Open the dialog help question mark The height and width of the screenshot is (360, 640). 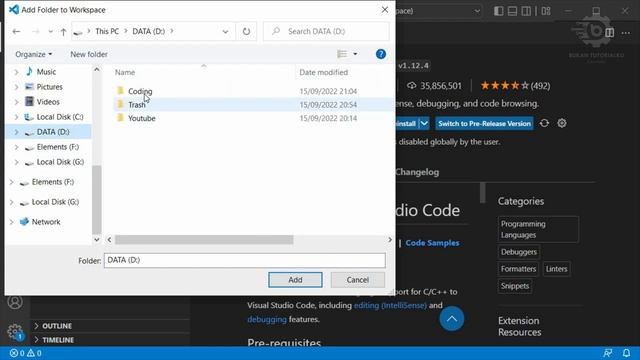[x=380, y=54]
